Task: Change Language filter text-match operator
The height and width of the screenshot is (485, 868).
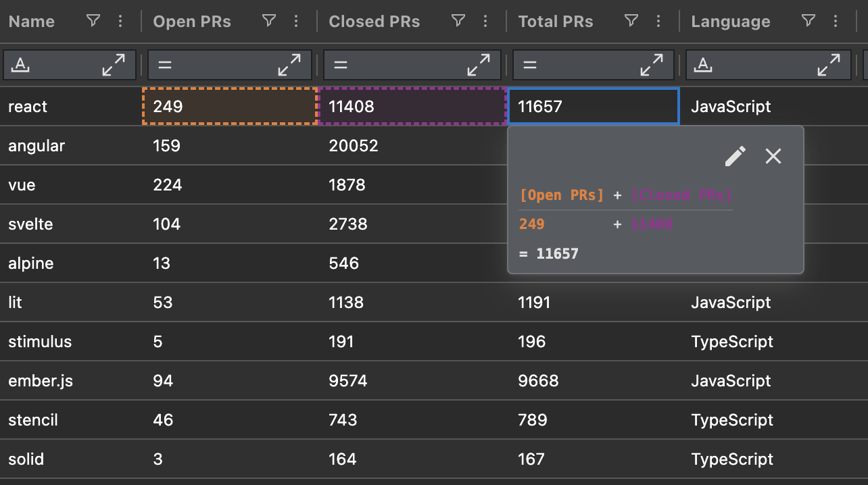Action: [704, 65]
